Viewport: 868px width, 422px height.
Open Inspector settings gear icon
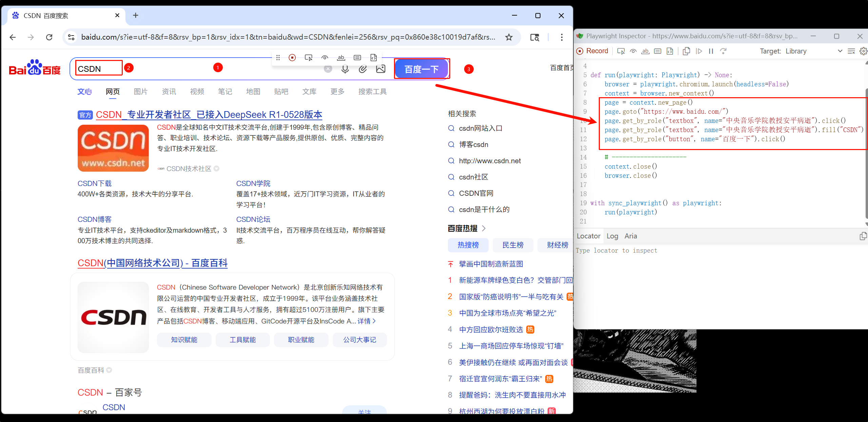click(x=863, y=51)
